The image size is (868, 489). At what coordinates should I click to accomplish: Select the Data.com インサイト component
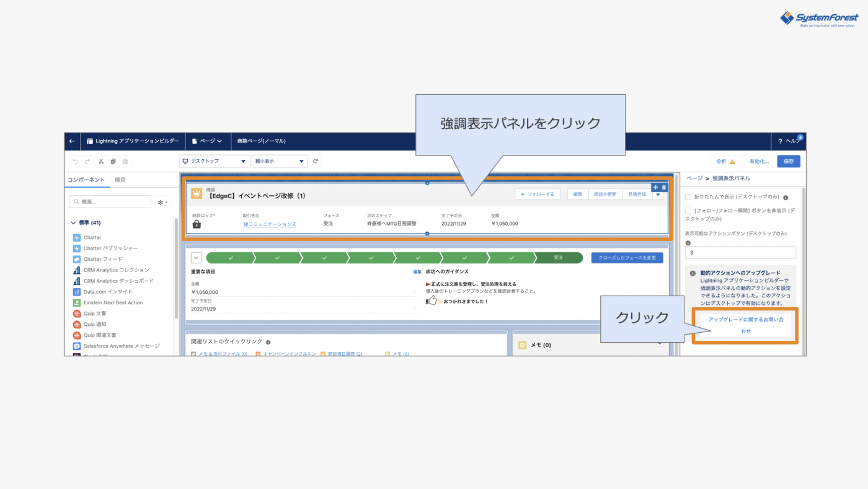click(x=103, y=292)
